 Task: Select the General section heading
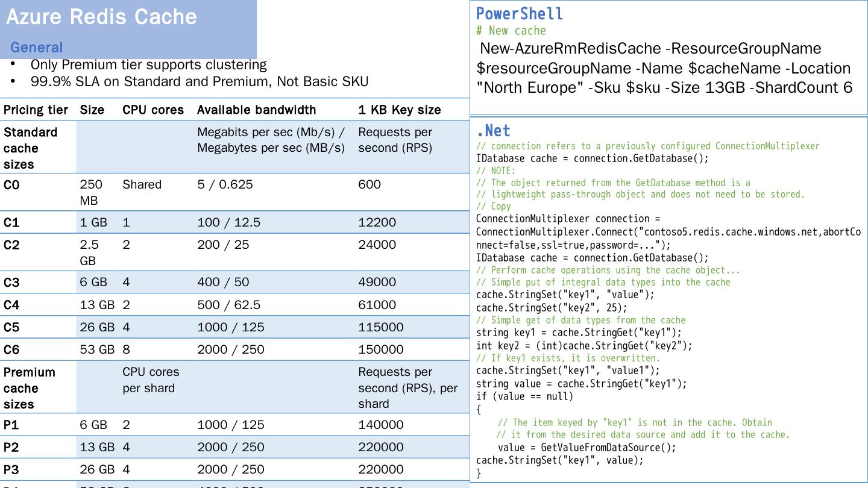point(36,48)
